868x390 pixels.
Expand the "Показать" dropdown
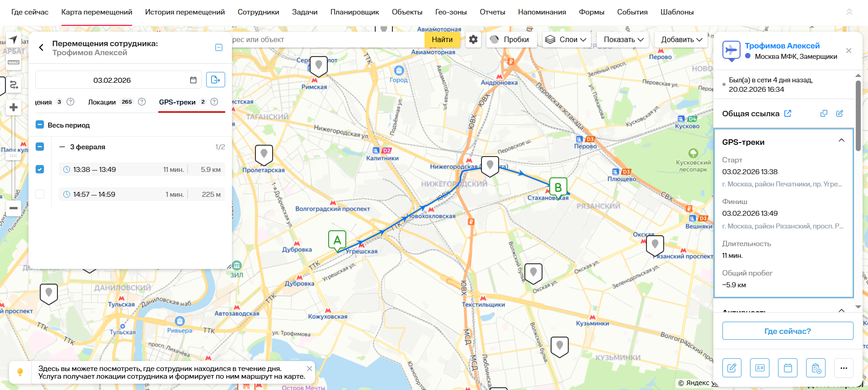tap(623, 39)
